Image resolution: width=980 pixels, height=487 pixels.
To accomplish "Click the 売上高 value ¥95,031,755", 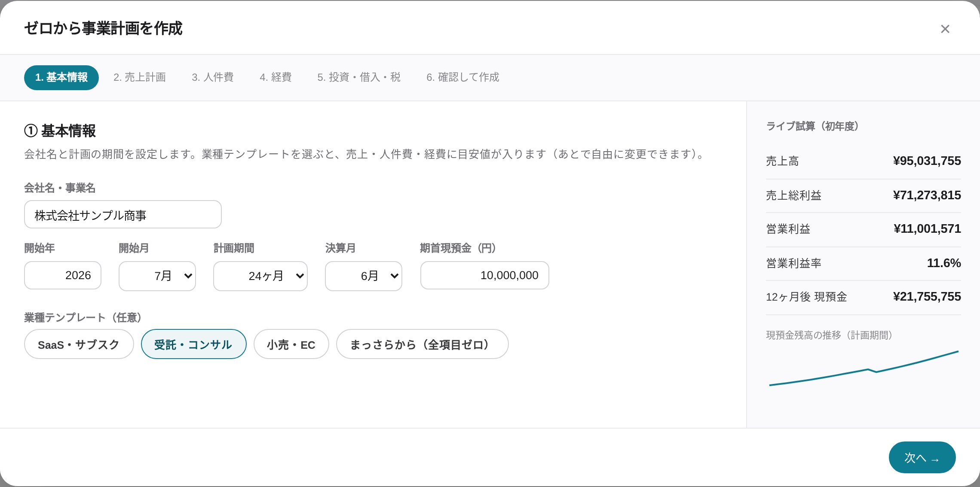I will pos(927,161).
